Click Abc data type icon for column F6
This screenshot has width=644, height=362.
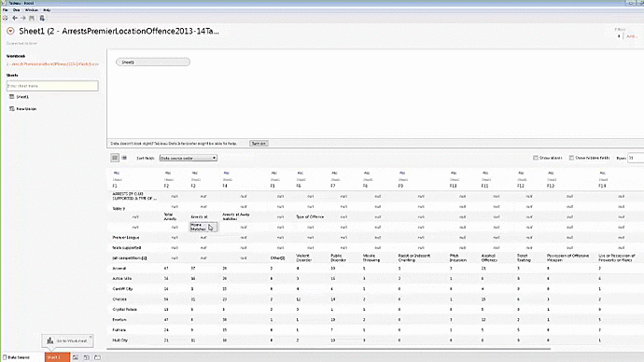pos(301,173)
